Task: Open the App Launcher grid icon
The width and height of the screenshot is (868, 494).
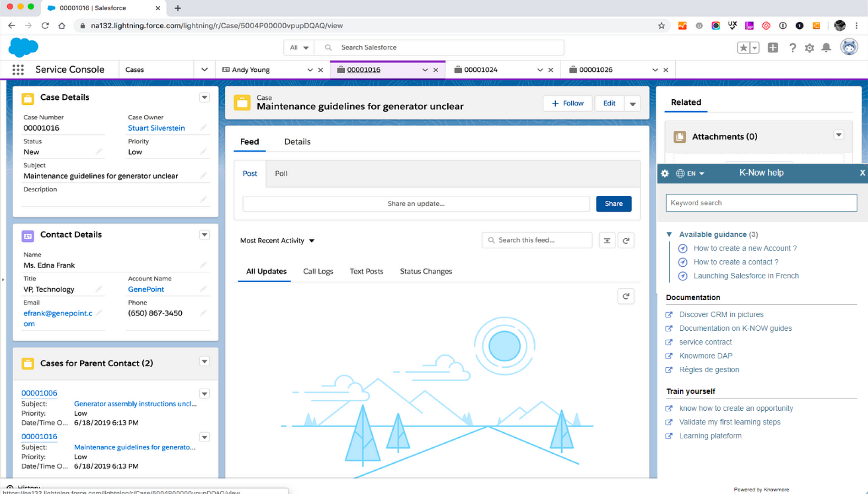Action: pyautogui.click(x=18, y=70)
